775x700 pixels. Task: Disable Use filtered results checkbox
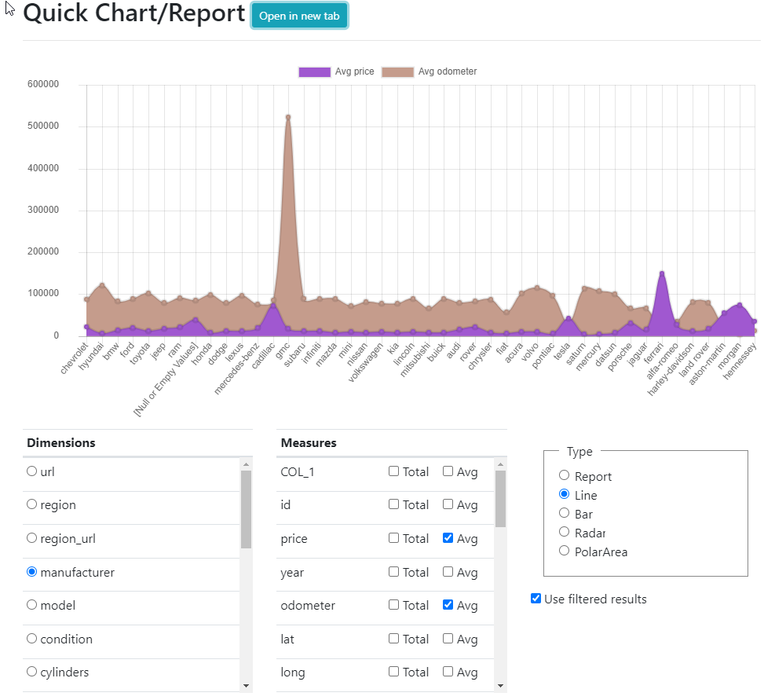536,599
